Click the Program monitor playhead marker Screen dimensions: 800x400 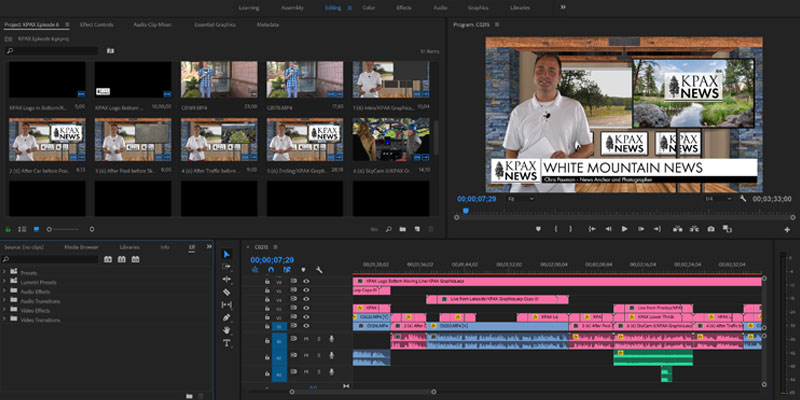[x=465, y=210]
